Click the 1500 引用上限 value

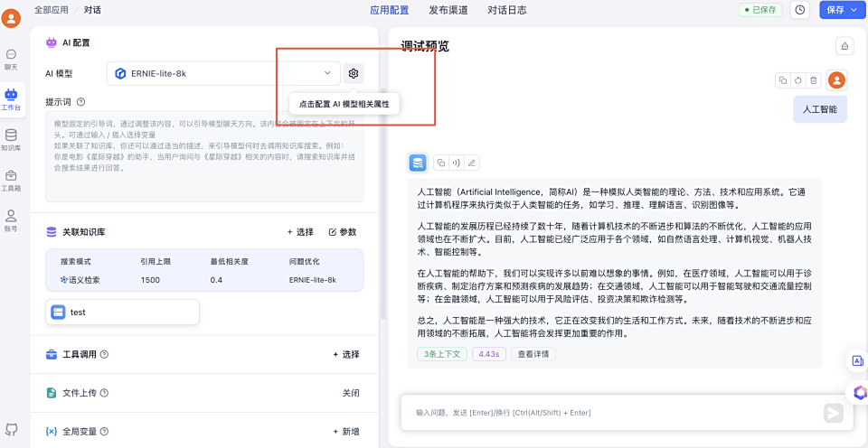point(150,280)
